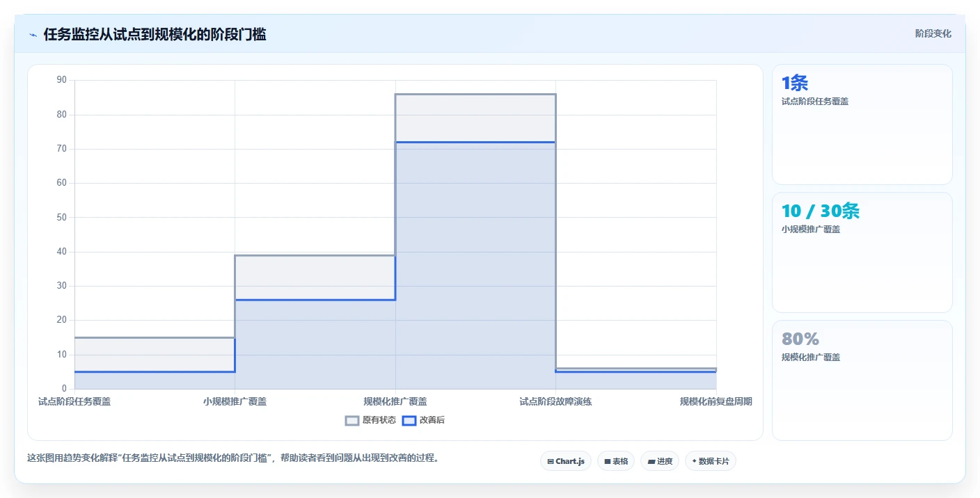Click x-axis label 规模化推广覆盖
This screenshot has width=980, height=498.
(x=395, y=401)
